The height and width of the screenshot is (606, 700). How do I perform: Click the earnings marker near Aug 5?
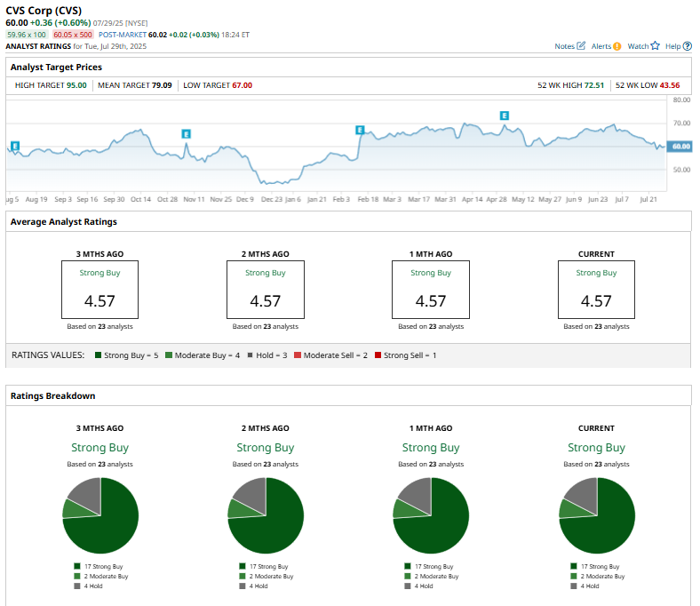(15, 146)
